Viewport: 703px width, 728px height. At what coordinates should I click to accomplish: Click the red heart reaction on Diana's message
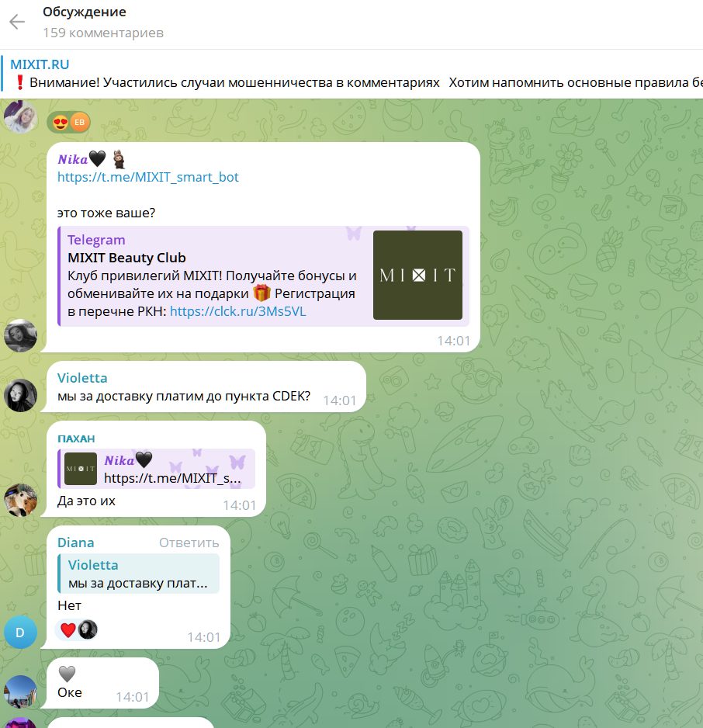pos(68,630)
